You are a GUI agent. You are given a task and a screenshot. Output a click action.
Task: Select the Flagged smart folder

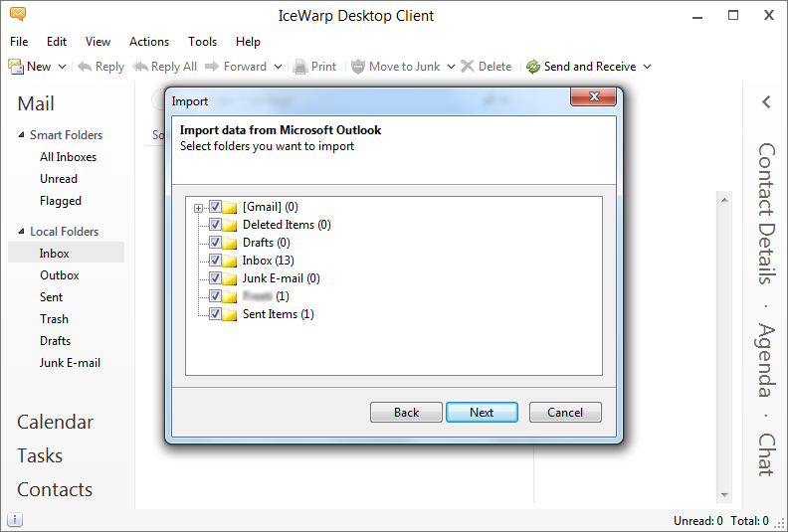pyautogui.click(x=61, y=201)
